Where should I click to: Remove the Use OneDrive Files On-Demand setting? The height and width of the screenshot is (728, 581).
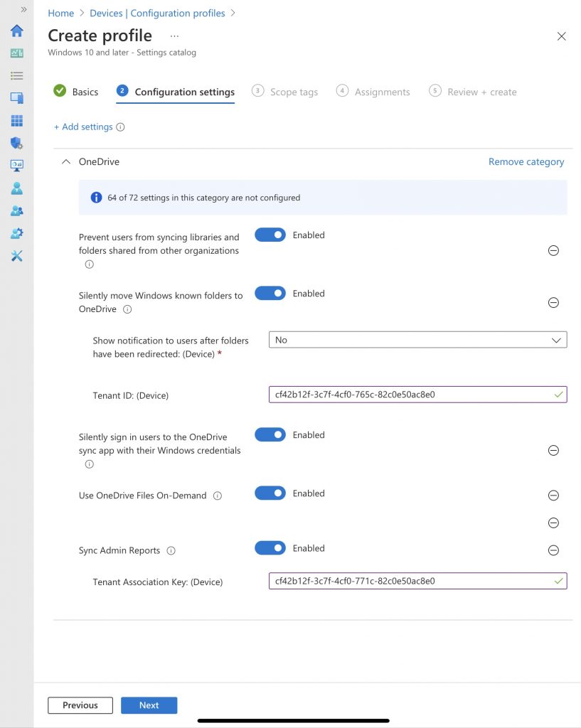[553, 496]
